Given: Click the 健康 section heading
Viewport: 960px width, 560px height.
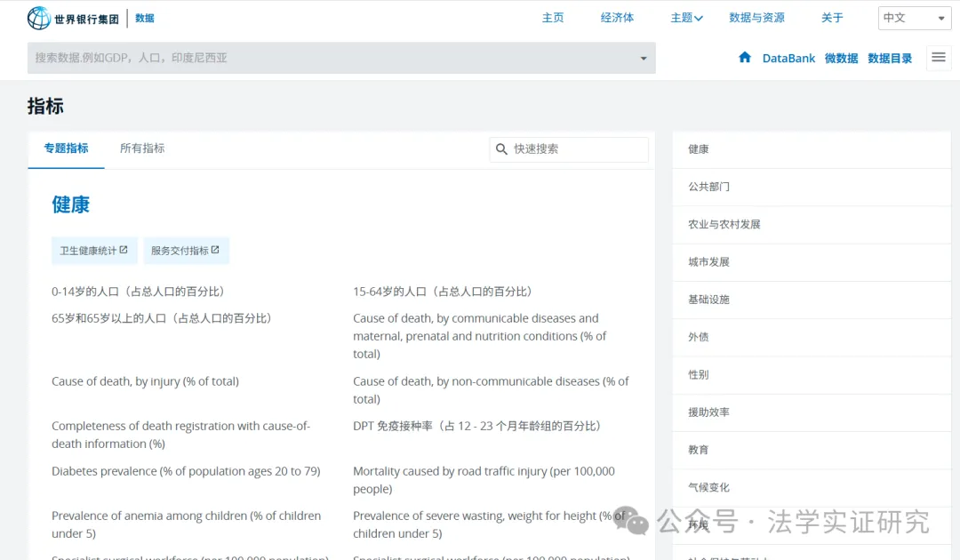Looking at the screenshot, I should 70,204.
